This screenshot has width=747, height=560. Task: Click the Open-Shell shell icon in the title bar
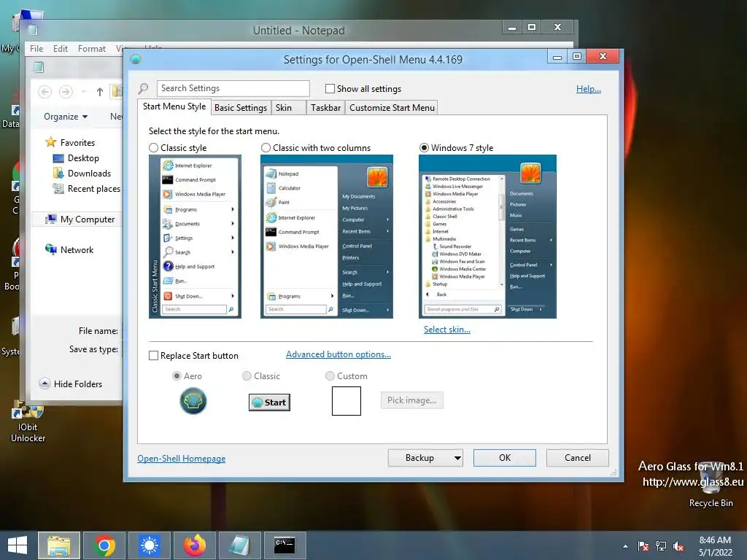point(136,59)
